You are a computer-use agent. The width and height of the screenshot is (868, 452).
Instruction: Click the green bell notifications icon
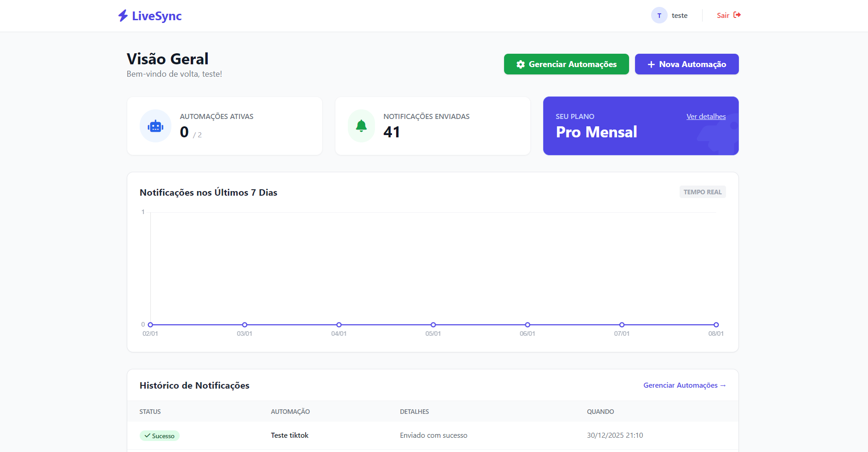pos(361,126)
